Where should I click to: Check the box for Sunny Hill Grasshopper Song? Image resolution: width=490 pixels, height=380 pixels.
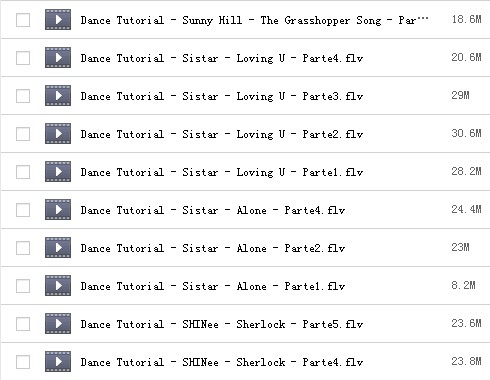23,20
